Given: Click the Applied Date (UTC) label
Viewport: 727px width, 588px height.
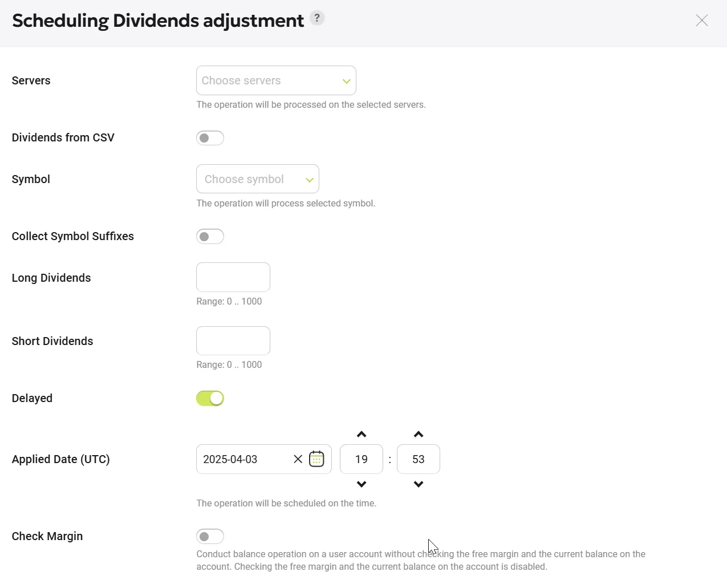Looking at the screenshot, I should point(60,459).
